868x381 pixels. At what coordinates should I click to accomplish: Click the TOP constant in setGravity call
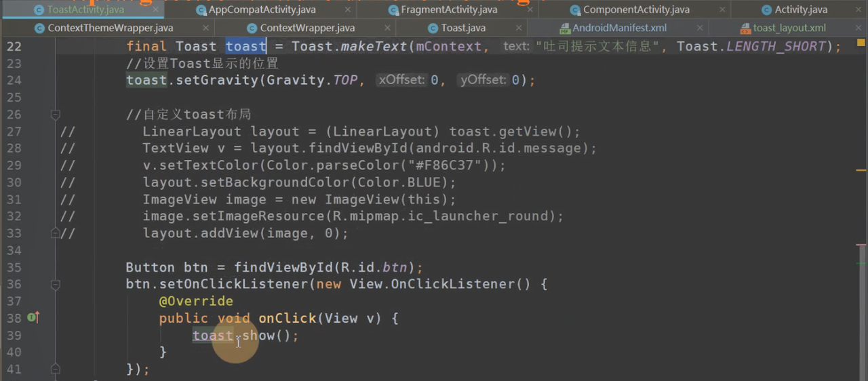[345, 80]
